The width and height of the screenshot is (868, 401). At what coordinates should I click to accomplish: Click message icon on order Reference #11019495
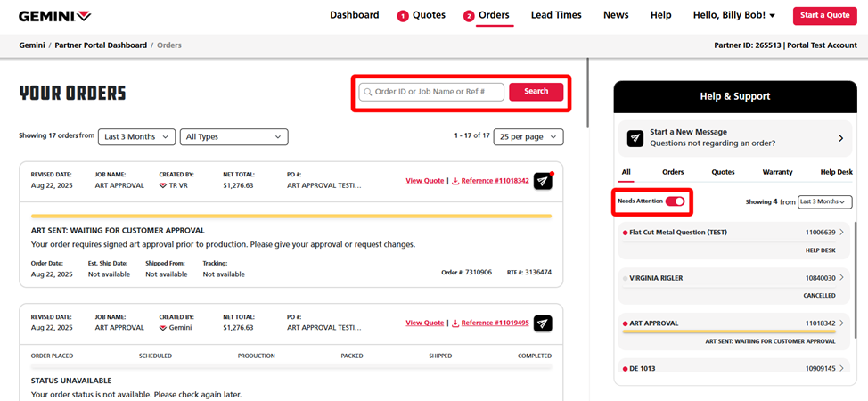[x=543, y=323]
